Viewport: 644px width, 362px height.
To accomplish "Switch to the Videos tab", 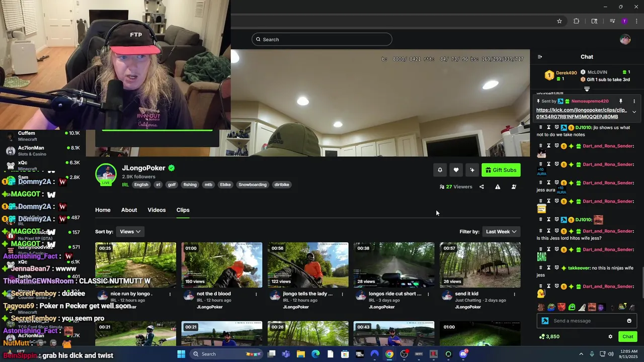I will click(156, 210).
